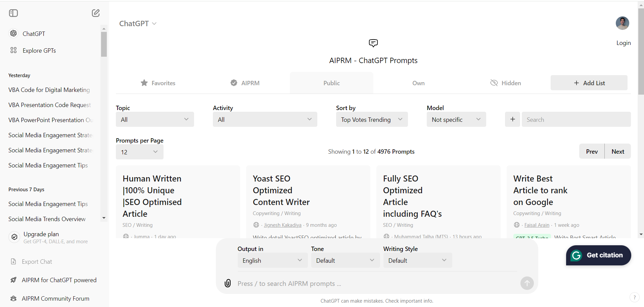Open the Sort by Top Votes Trending dropdown
The width and height of the screenshot is (644, 307).
coord(372,119)
